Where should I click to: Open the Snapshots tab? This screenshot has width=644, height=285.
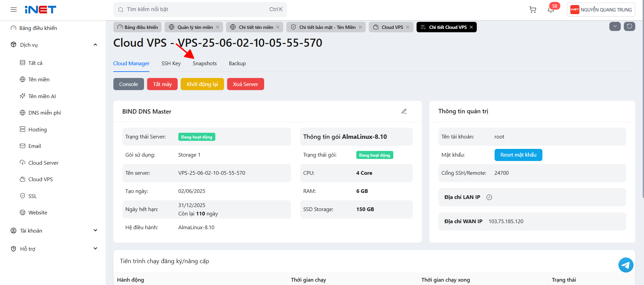click(205, 64)
